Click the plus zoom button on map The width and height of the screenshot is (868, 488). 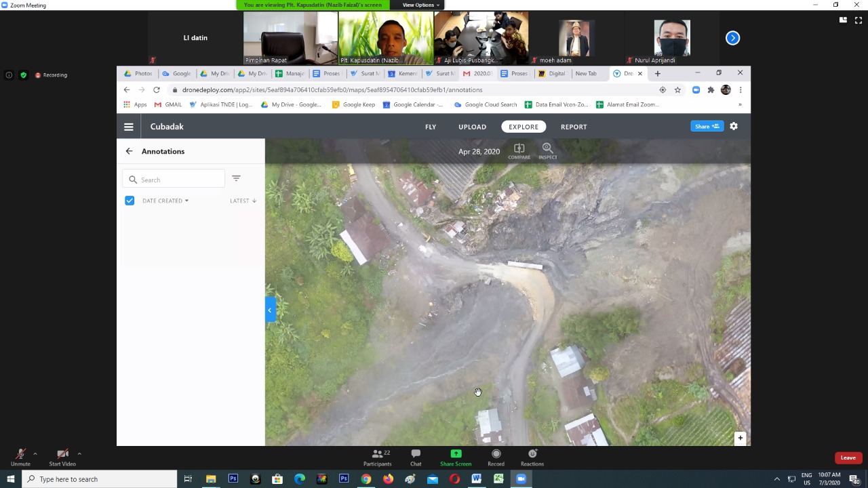(x=741, y=438)
